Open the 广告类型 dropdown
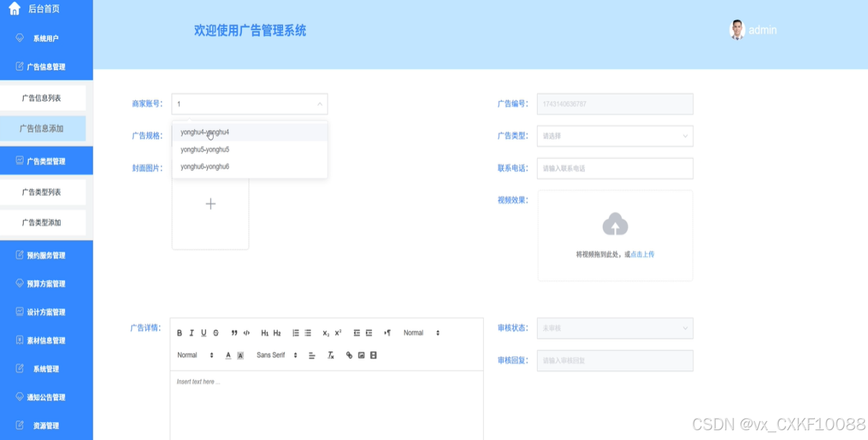The width and height of the screenshot is (868, 440). [615, 136]
